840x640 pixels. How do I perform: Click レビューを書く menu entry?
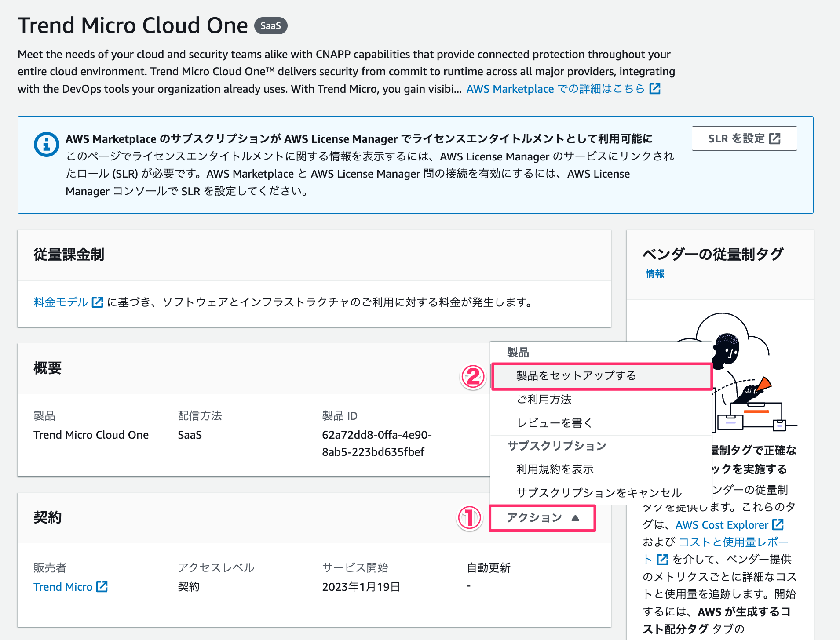(554, 423)
